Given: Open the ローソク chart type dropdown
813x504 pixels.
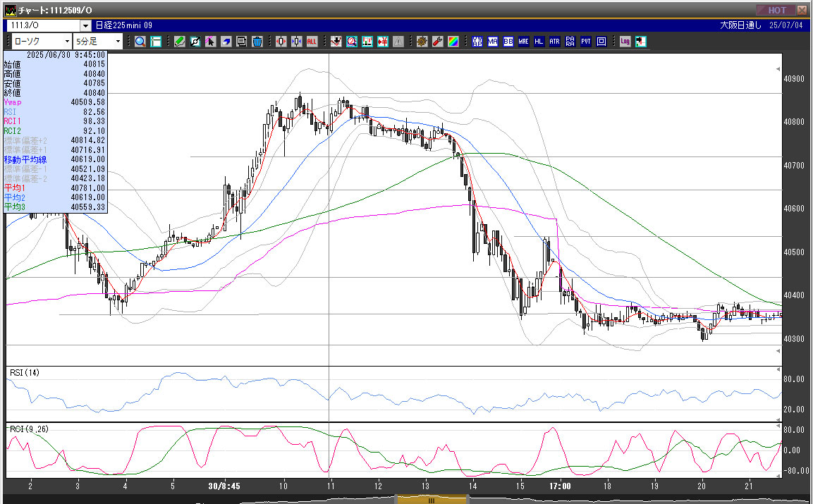Looking at the screenshot, I should click(x=42, y=42).
